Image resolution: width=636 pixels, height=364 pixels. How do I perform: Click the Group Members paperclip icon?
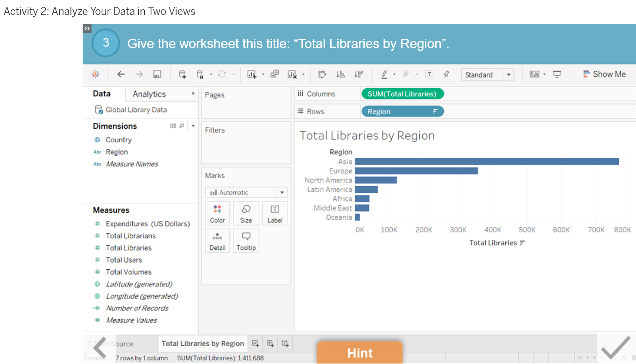406,74
